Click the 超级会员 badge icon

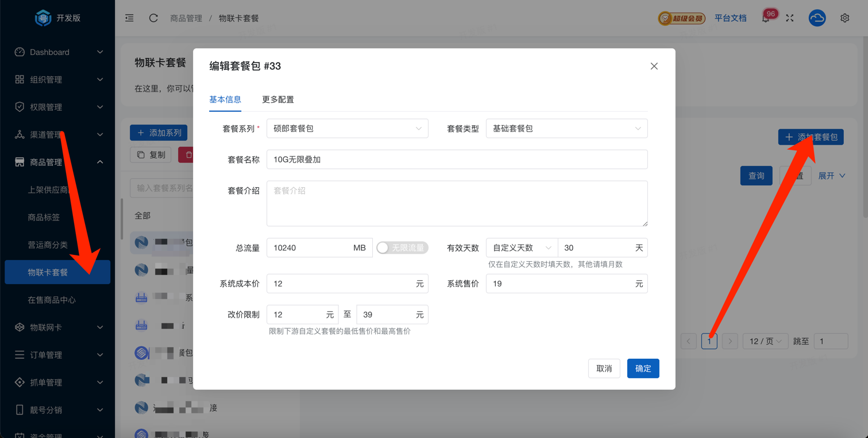[681, 18]
